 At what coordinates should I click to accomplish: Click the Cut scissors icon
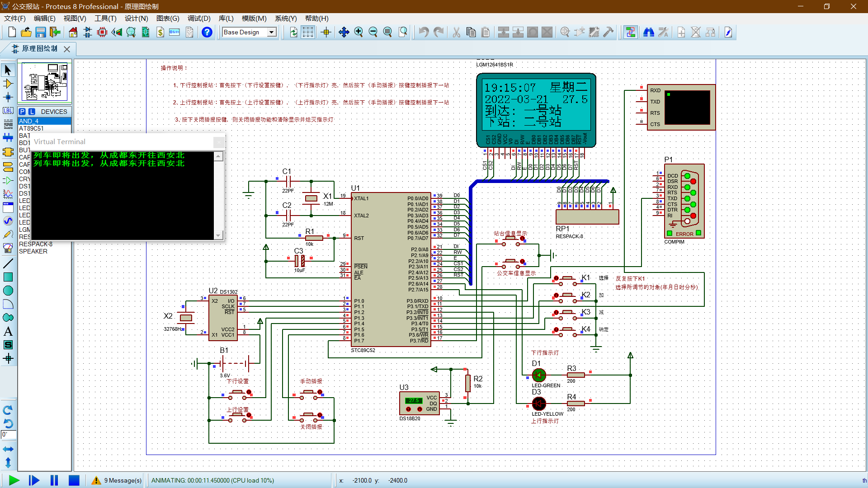click(456, 32)
